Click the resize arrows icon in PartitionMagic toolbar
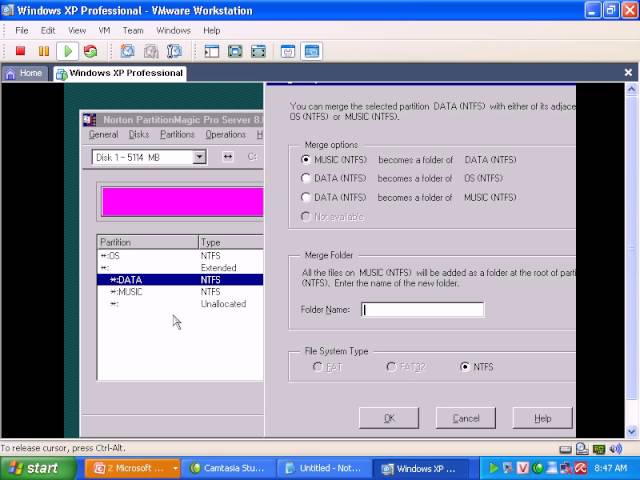The width and height of the screenshot is (640, 480). pyautogui.click(x=228, y=157)
